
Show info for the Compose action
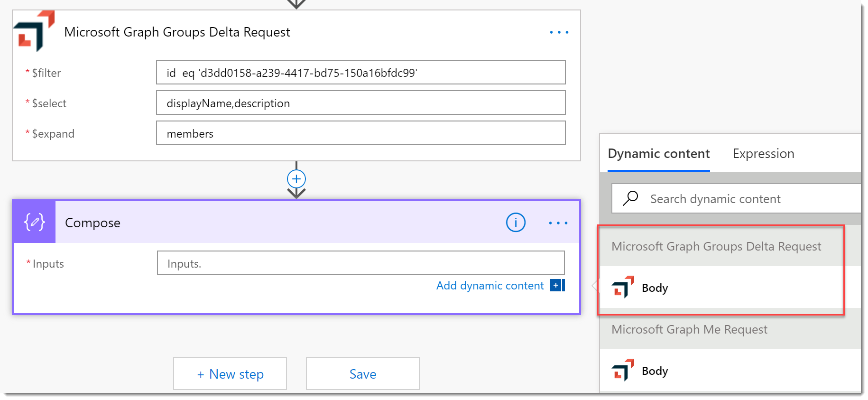click(516, 223)
